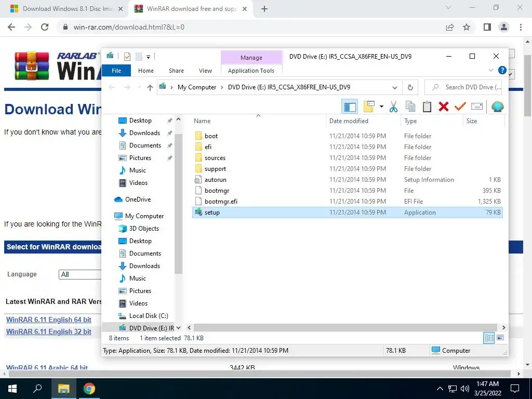532x399 pixels.
Task: Click the Paste clipboard icon
Action: pyautogui.click(x=427, y=107)
